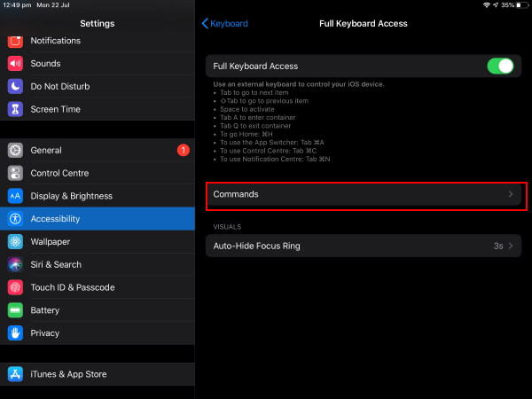
Task: Open Sounds settings
Action: (98, 64)
